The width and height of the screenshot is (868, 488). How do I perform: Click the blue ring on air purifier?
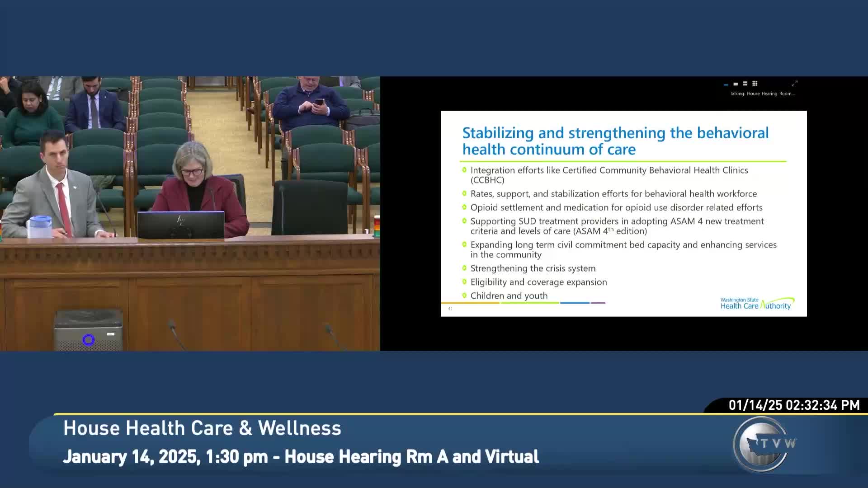point(89,339)
